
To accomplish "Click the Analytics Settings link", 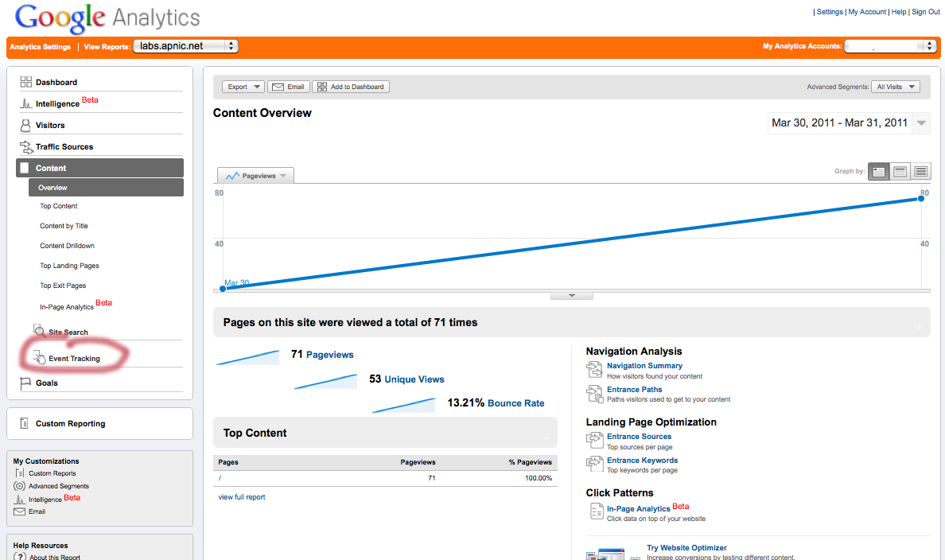I will coord(40,47).
